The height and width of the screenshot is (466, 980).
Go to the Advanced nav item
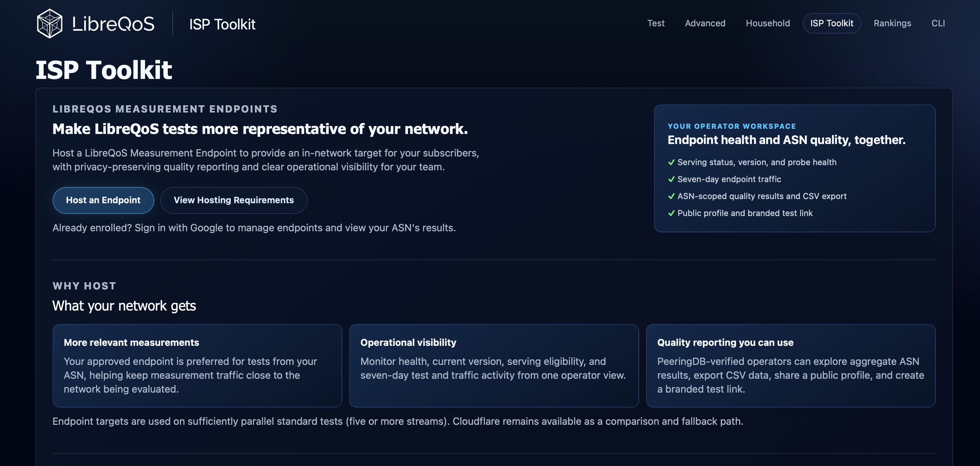[705, 23]
